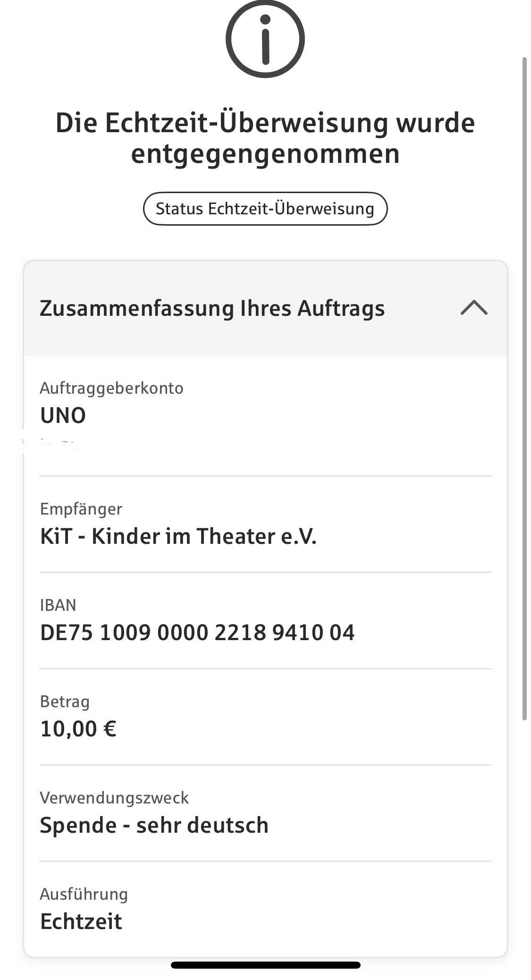531x980 pixels.
Task: Tap the info circle icon at top
Action: 265,39
